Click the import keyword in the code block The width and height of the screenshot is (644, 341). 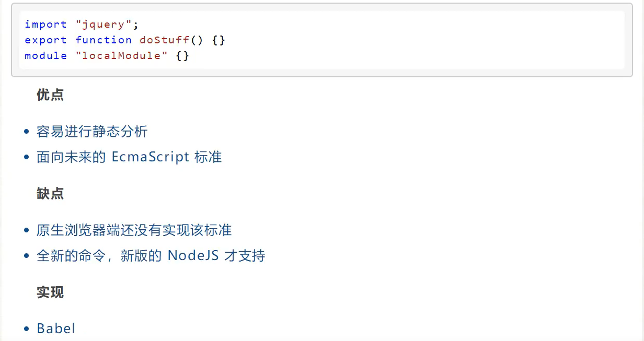[45, 24]
